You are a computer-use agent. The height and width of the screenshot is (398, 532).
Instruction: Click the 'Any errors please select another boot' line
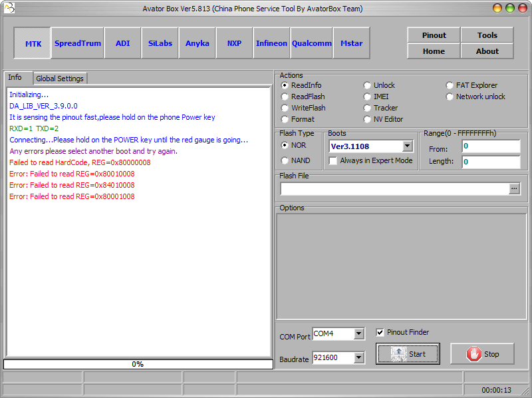93,151
